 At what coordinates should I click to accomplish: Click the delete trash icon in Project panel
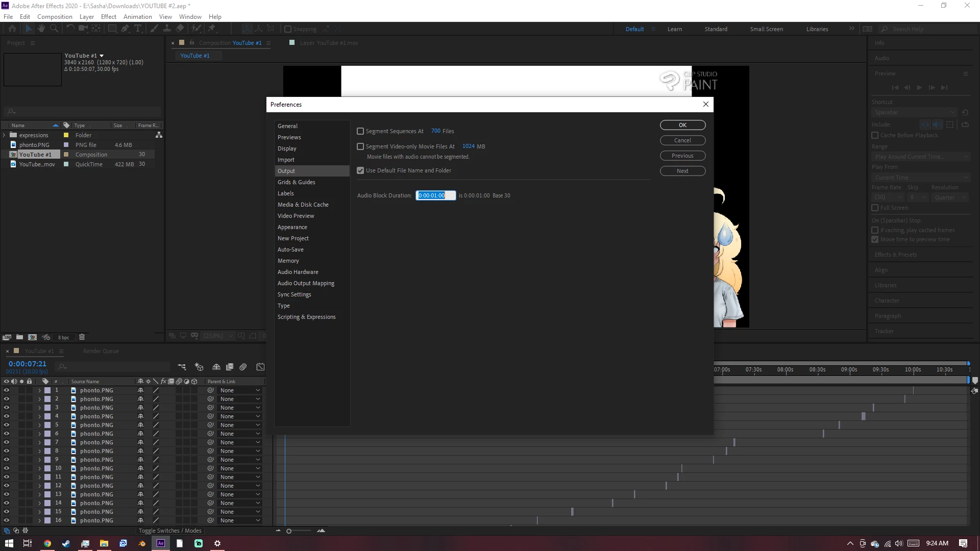click(82, 337)
